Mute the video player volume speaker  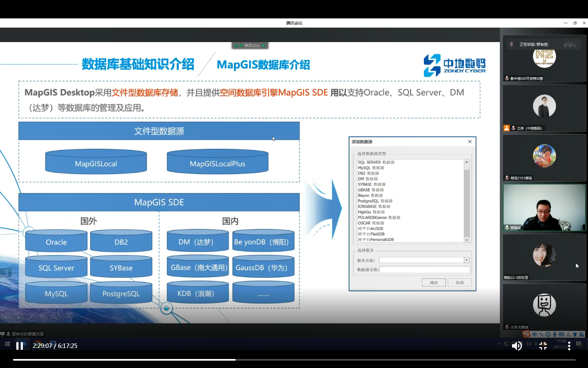[x=517, y=346]
